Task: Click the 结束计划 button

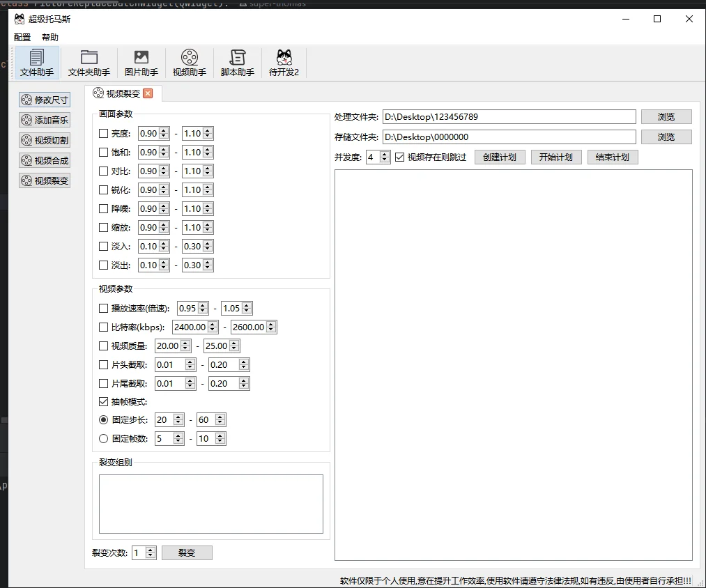Action: coord(613,157)
